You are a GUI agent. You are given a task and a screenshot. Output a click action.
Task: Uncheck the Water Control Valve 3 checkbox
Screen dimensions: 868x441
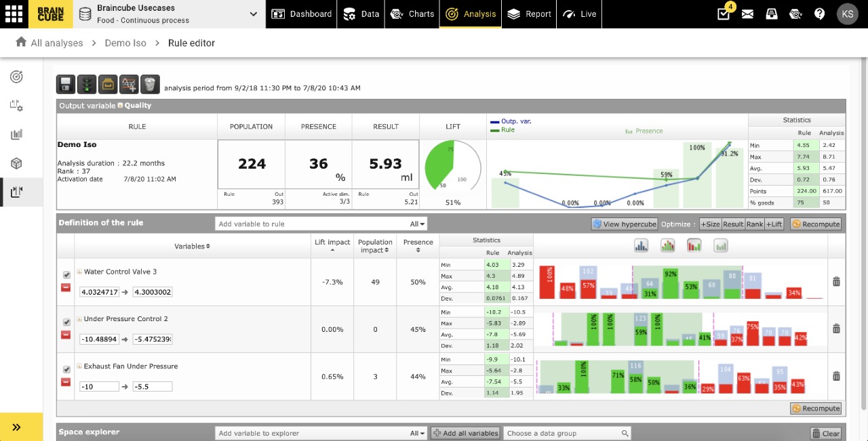tap(66, 275)
